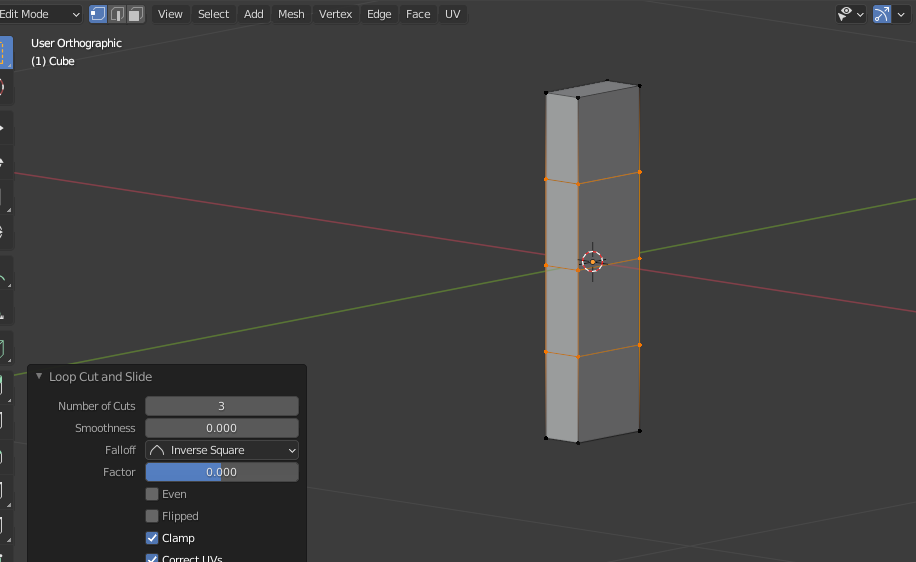Enable the Flipped checkbox
Screen dimensions: 916x562
point(152,516)
